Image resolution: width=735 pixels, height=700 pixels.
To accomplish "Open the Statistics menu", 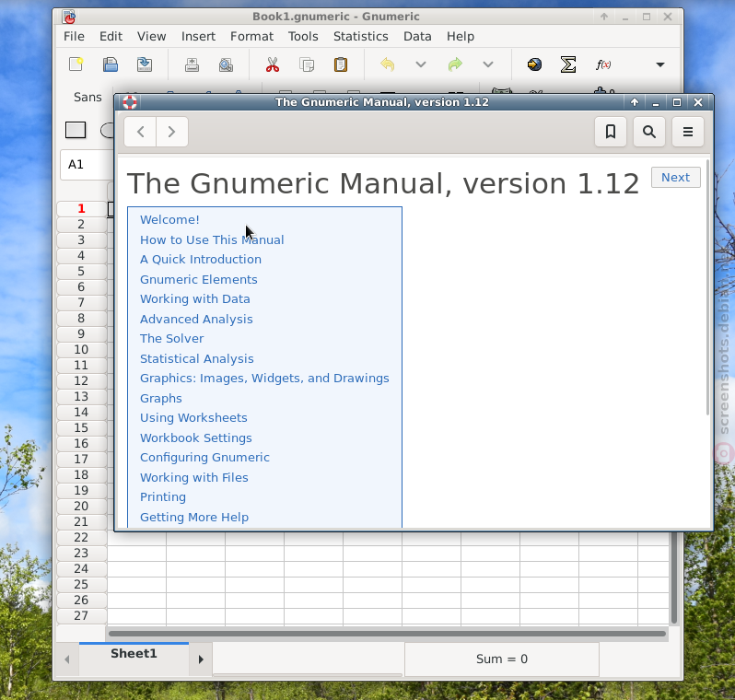I will (360, 36).
